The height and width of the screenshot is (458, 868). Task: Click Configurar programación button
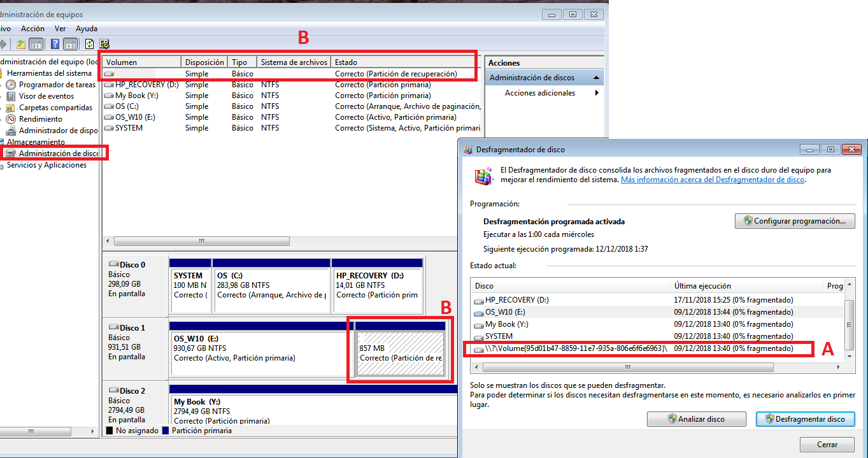click(795, 221)
